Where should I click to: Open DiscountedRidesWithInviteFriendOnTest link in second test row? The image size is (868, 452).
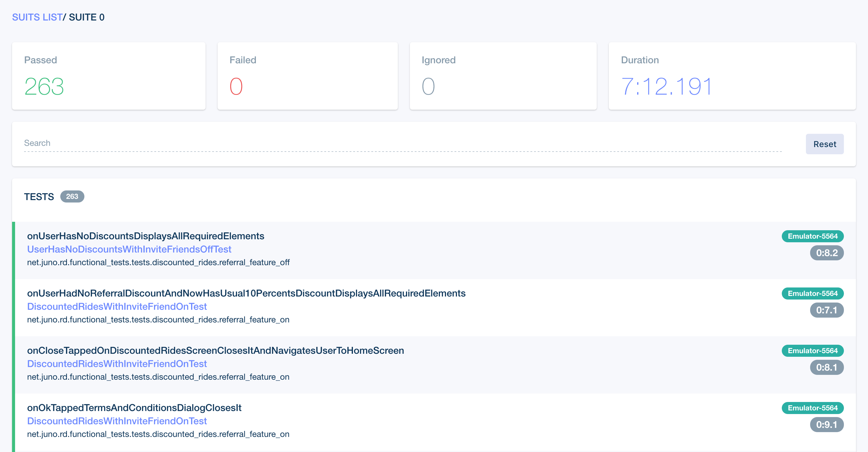pos(117,306)
